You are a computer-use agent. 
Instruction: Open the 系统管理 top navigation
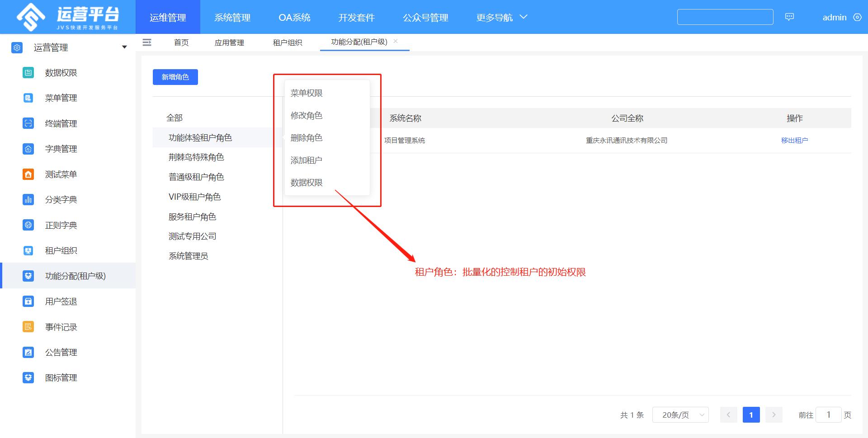pos(232,17)
